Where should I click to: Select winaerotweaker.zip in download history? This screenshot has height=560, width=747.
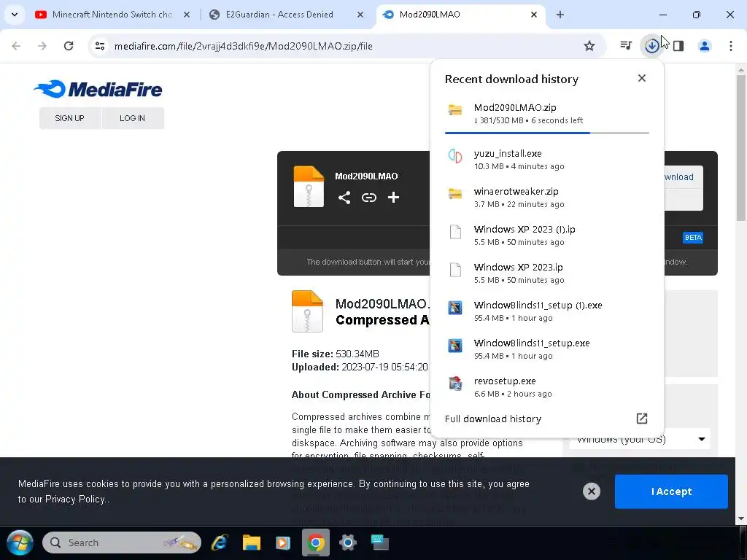point(547,197)
